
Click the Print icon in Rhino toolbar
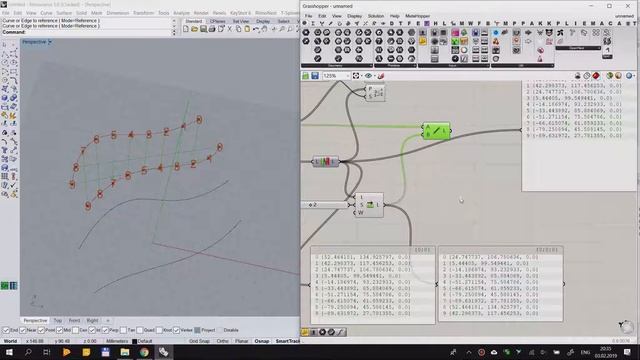(212, 29)
